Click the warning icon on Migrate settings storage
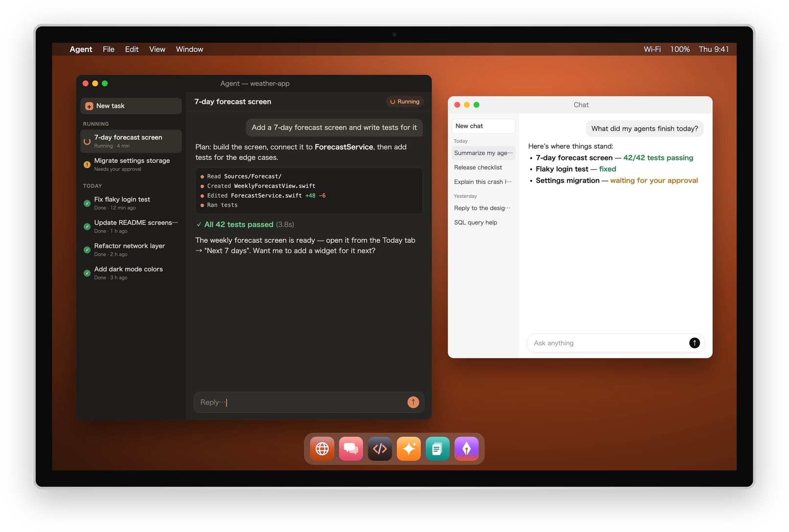Image resolution: width=789 pixels, height=532 pixels. 87,164
